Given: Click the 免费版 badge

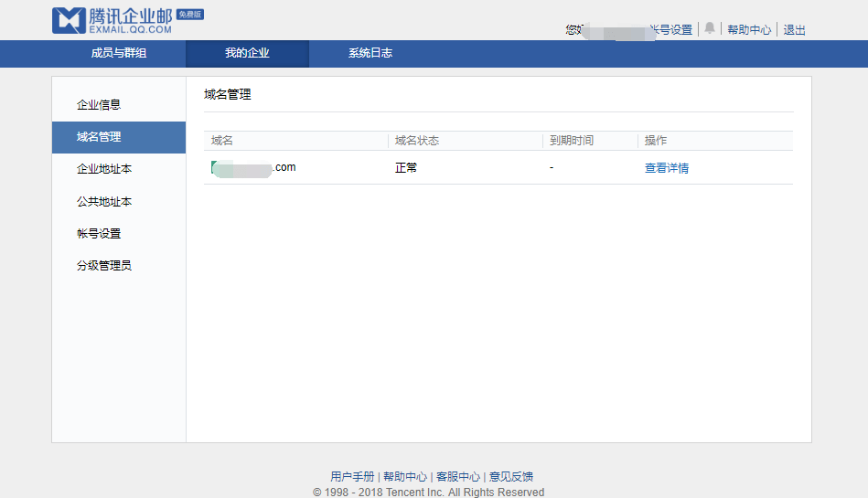Looking at the screenshot, I should tap(190, 15).
